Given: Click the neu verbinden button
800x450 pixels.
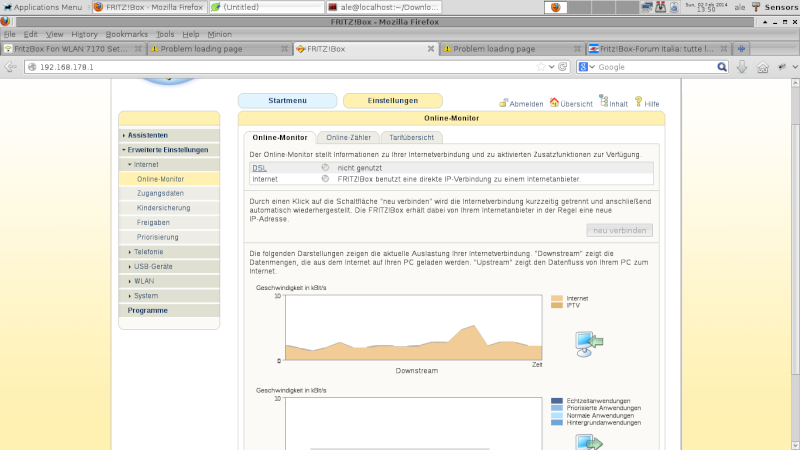Looking at the screenshot, I should pos(619,230).
